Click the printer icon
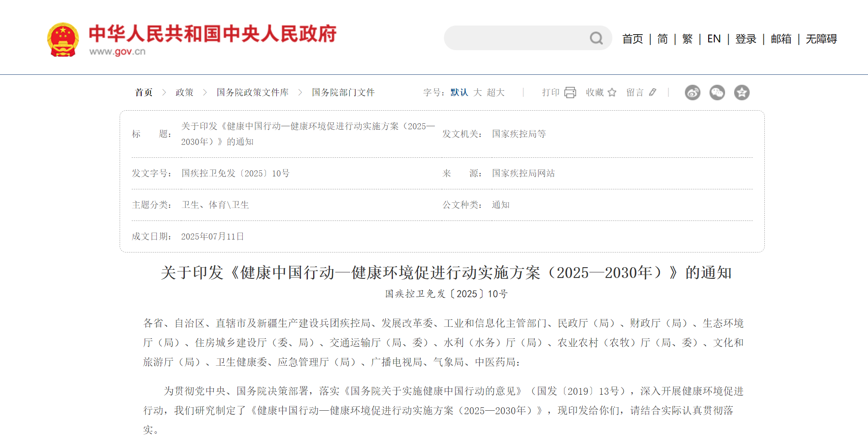 pos(570,93)
